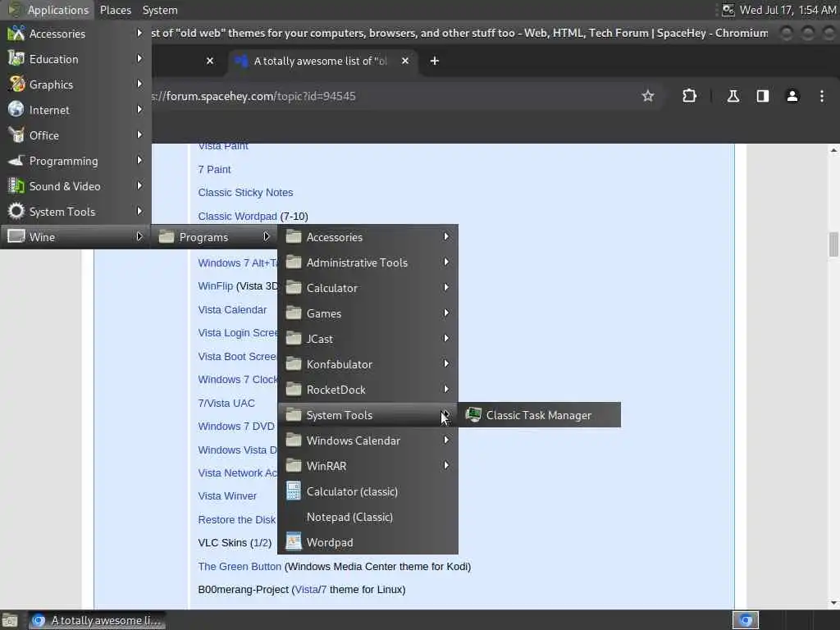Open the Education category
The width and height of the screenshot is (840, 630).
click(75, 59)
